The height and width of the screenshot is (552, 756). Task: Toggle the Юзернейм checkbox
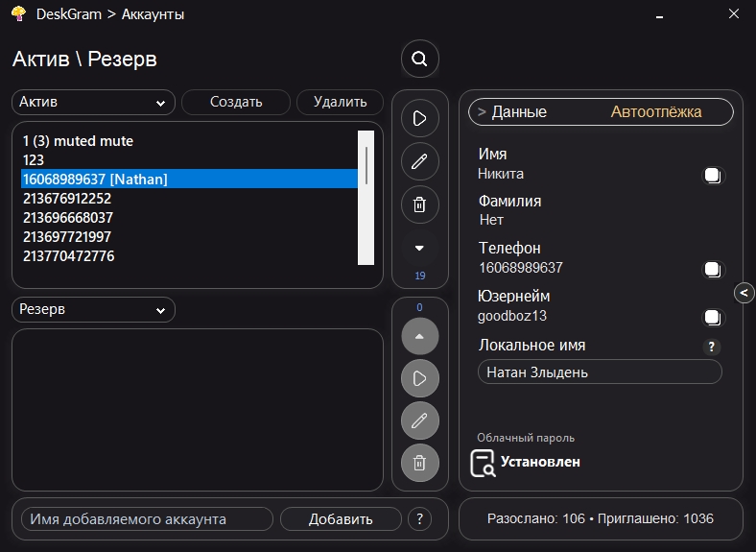713,317
